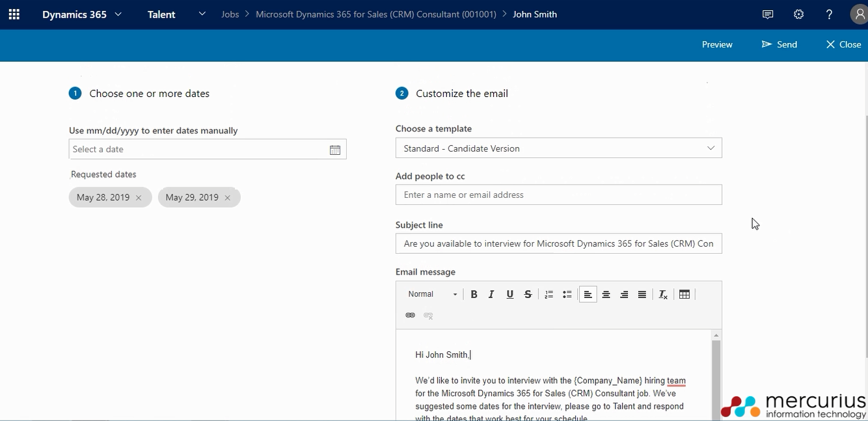
Task: Open the calendar date picker icon
Action: [335, 150]
